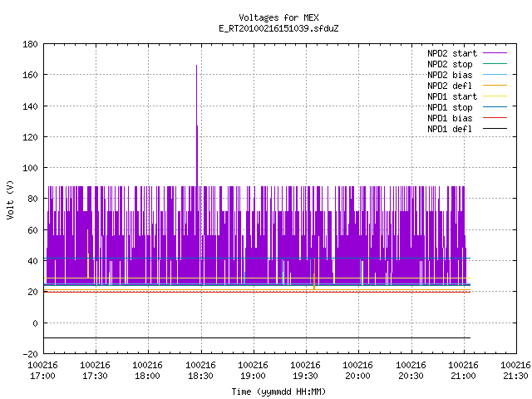Viewport: 532px width, 399px height.
Task: Select the NPD1 defl black legend line
Action: 495,129
